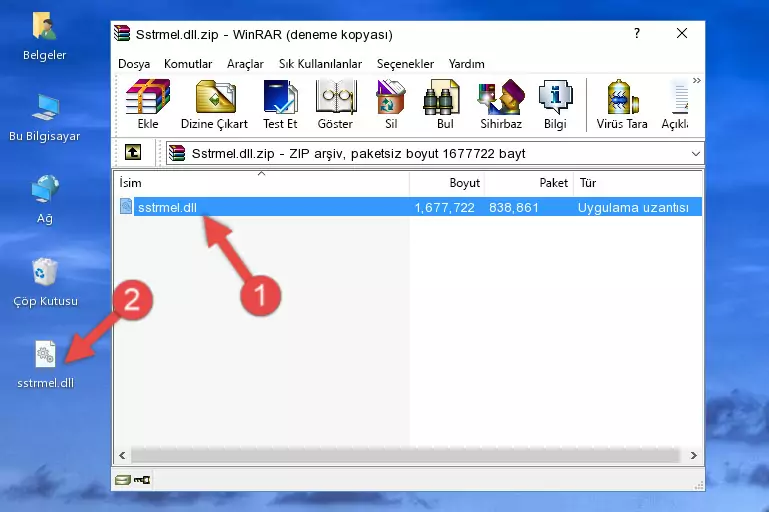Viewport: 769px width, 512px height.
Task: Click the WinRAR title bar app icon
Action: pos(122,33)
